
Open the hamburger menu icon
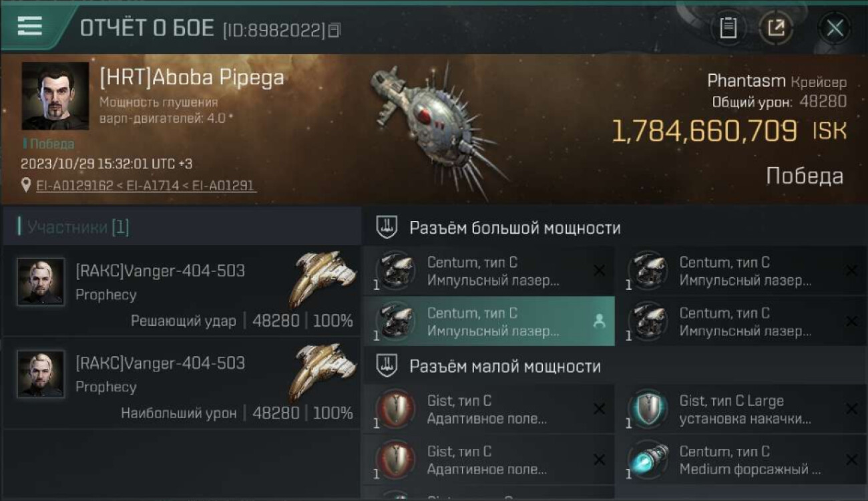(30, 26)
